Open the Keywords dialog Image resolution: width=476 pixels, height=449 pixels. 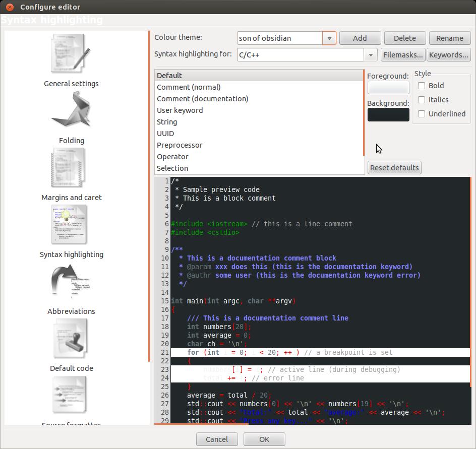click(449, 55)
